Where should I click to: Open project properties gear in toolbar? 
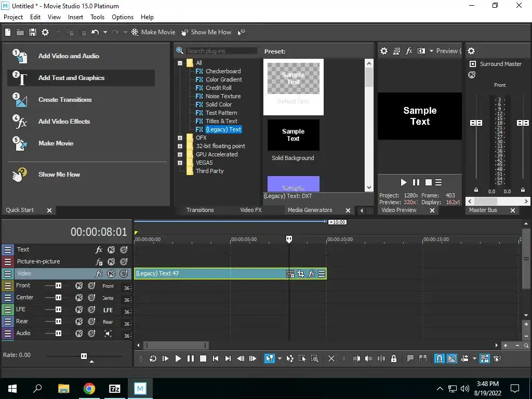tap(45, 32)
